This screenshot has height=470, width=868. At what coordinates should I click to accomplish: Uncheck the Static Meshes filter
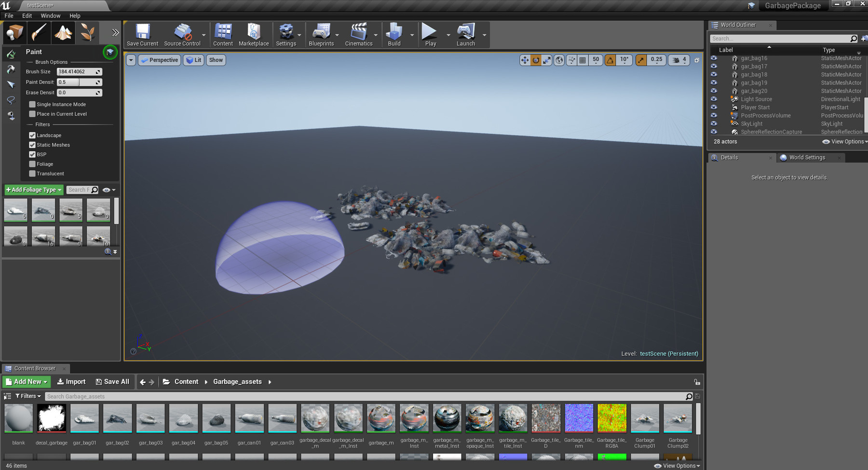coord(32,145)
